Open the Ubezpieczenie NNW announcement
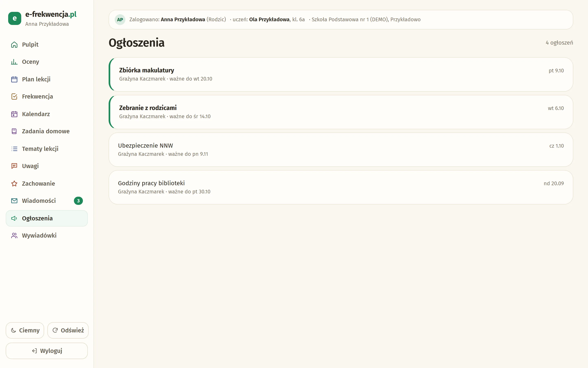588x368 pixels. tap(341, 150)
